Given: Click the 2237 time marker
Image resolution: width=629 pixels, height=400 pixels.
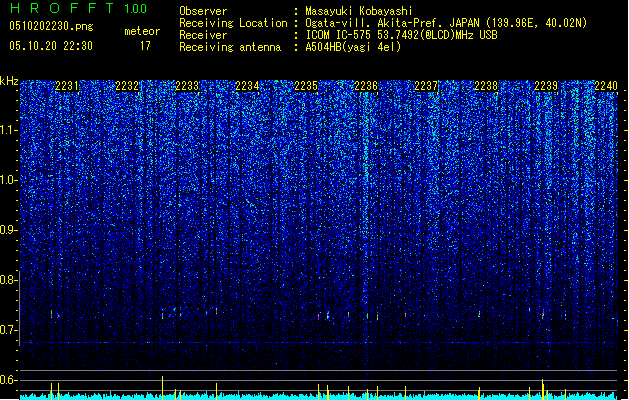Looking at the screenshot, I should tap(426, 86).
